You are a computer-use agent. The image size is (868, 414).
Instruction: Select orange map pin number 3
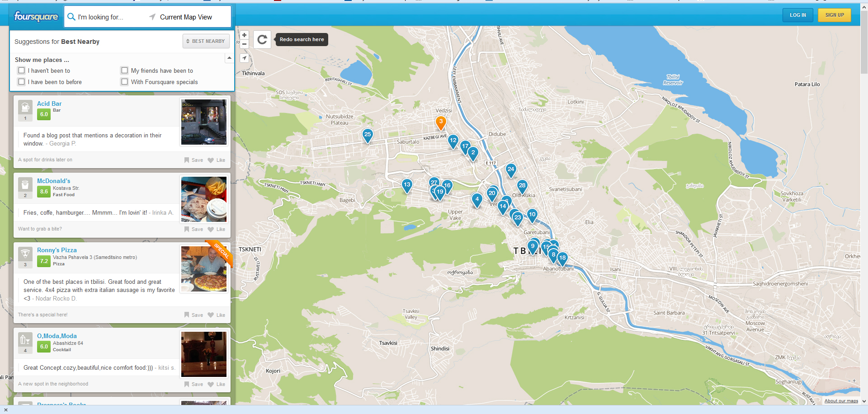(x=441, y=122)
